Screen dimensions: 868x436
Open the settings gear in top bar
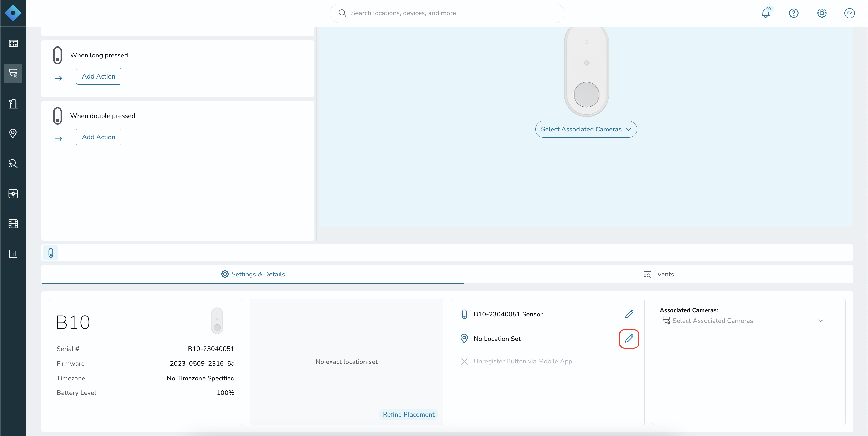(x=822, y=13)
